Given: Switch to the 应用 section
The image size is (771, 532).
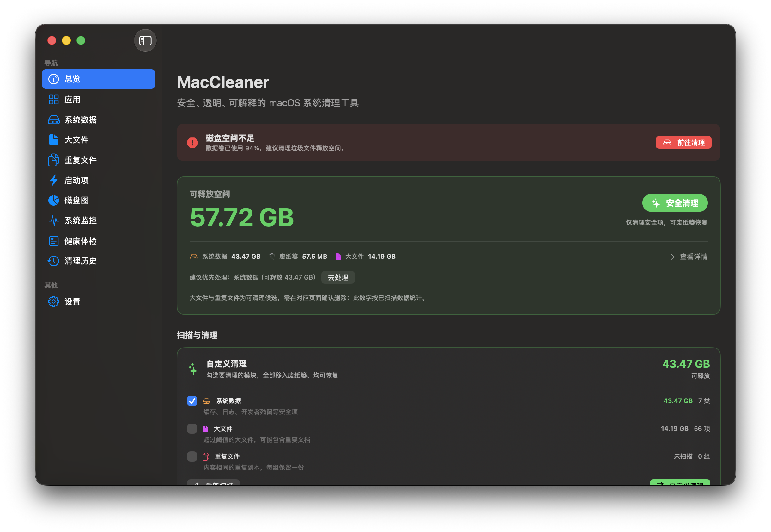Looking at the screenshot, I should pos(99,99).
